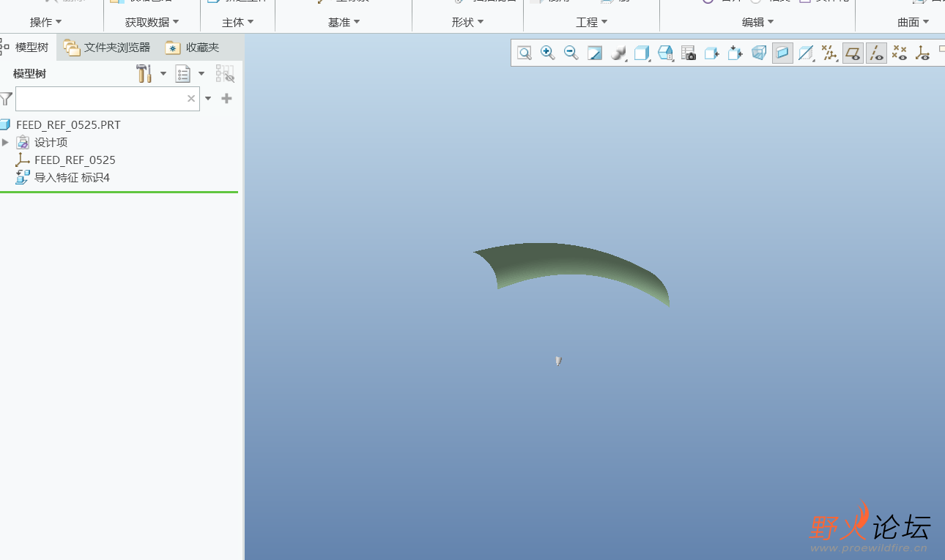Open the 曲面 group dropdown
945x560 pixels.
click(x=913, y=22)
